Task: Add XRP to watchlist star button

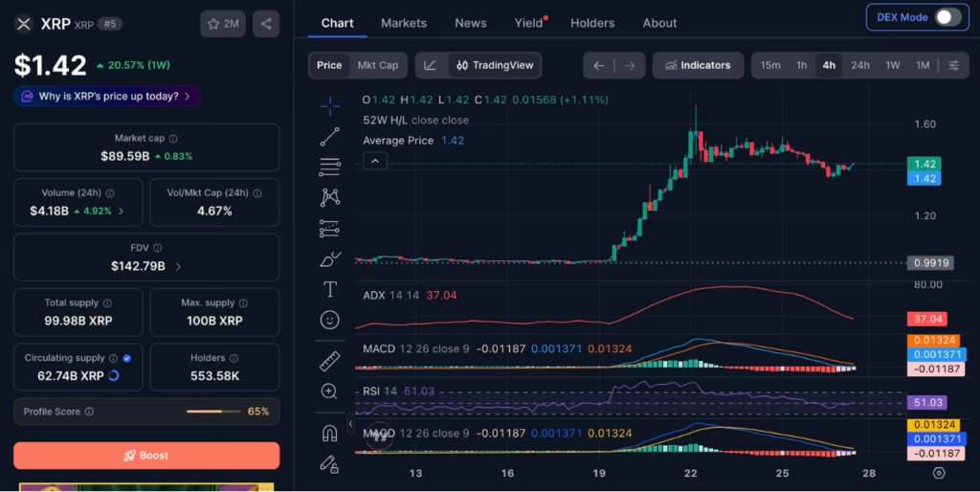Action: (222, 24)
